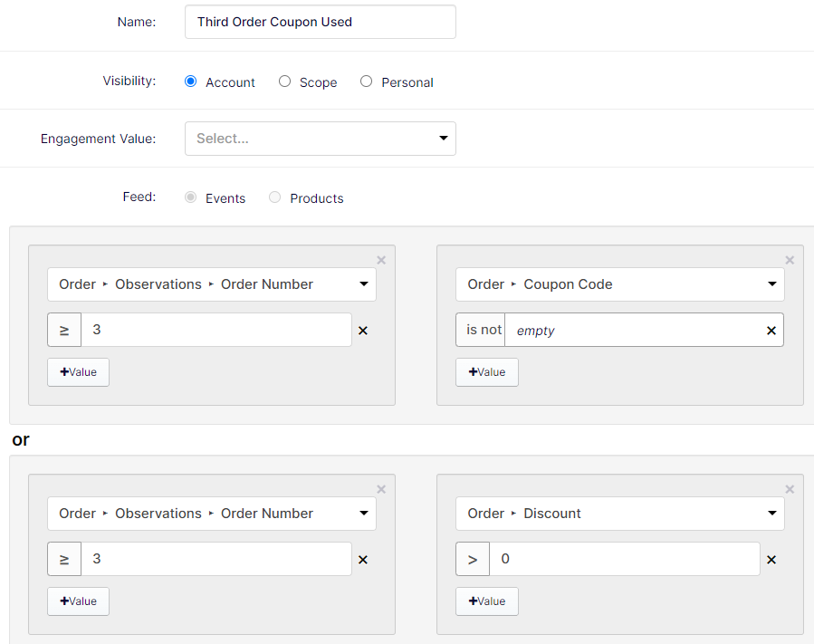Image resolution: width=814 pixels, height=644 pixels.
Task: Delete the value 3 in second group
Action: 363,560
